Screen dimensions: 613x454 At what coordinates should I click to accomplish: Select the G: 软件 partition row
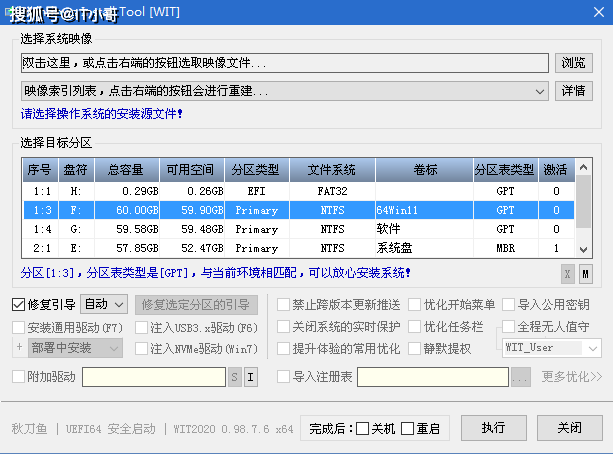point(298,229)
